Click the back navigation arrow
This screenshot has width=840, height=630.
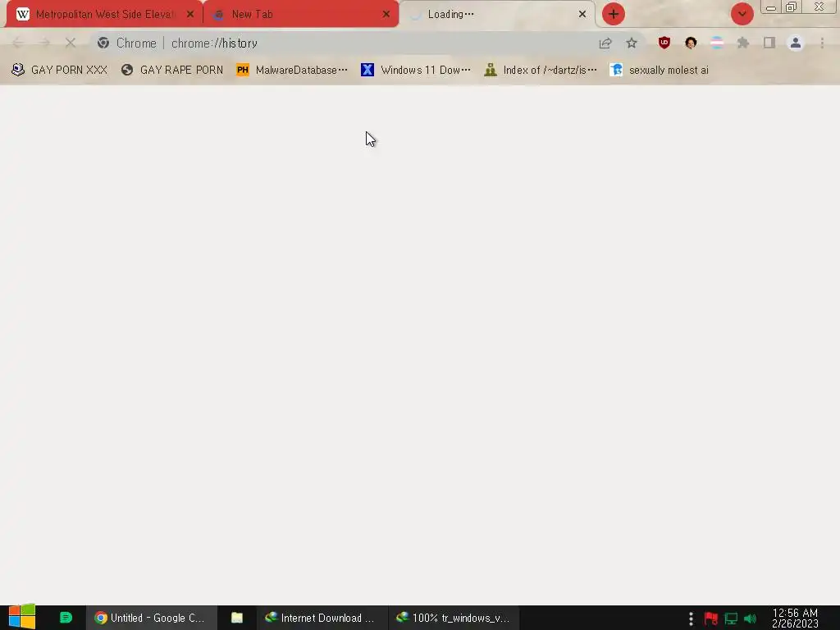(x=18, y=43)
